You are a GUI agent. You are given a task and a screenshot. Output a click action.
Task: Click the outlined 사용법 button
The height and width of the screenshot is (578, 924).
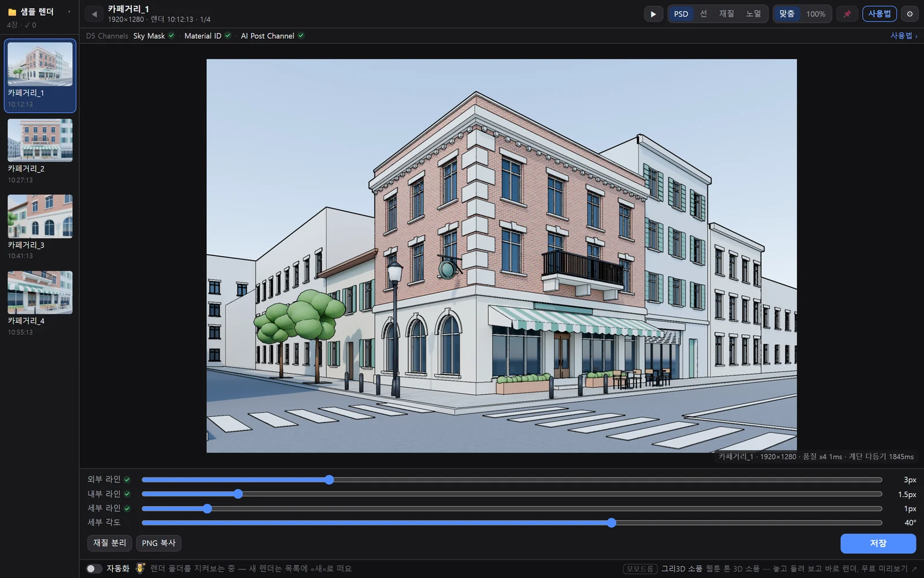[x=880, y=14]
